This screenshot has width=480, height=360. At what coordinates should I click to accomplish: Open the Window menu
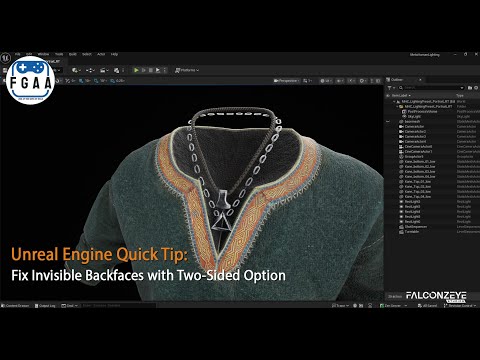click(43, 54)
